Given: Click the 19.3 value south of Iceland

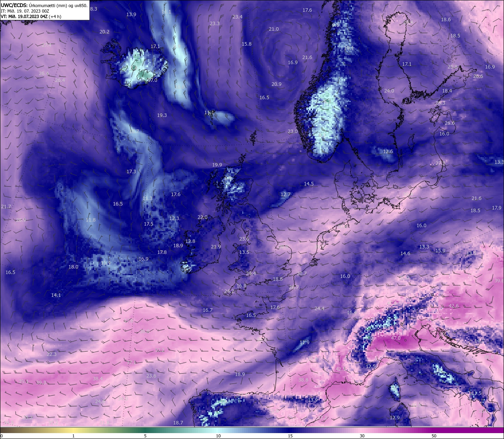Looking at the screenshot, I should pyautogui.click(x=162, y=115).
